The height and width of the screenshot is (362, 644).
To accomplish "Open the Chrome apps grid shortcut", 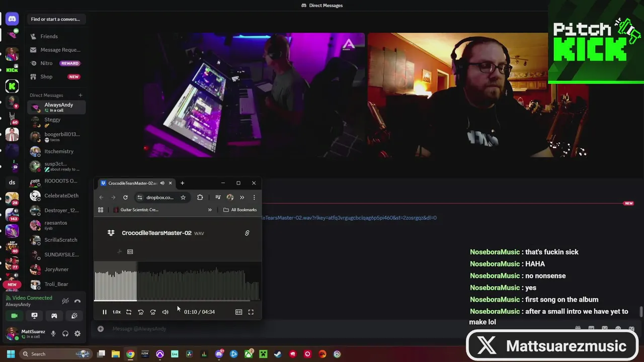I will tap(101, 210).
